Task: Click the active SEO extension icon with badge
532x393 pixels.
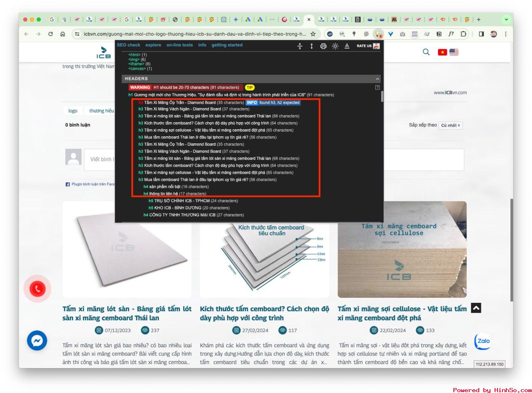Action: 378,34
